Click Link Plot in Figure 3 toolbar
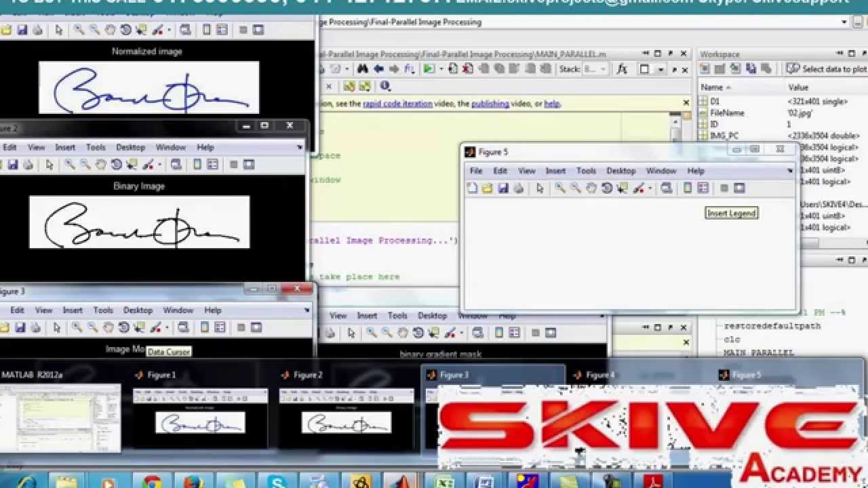This screenshot has height=488, width=868. click(x=183, y=327)
